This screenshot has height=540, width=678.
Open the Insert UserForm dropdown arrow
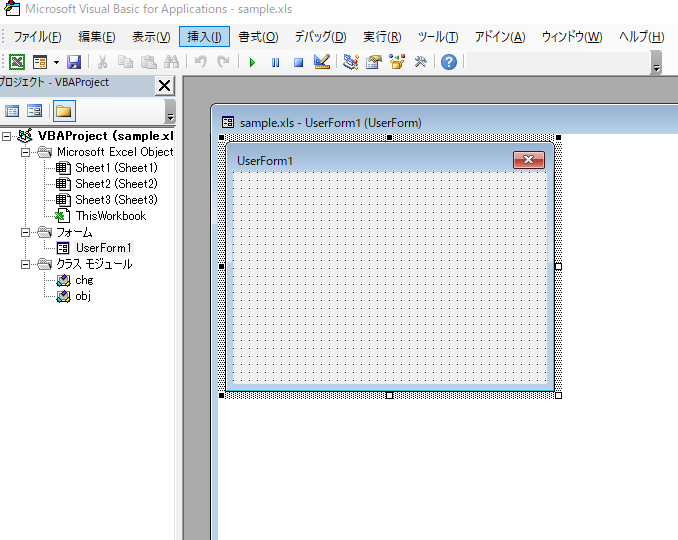pos(56,63)
